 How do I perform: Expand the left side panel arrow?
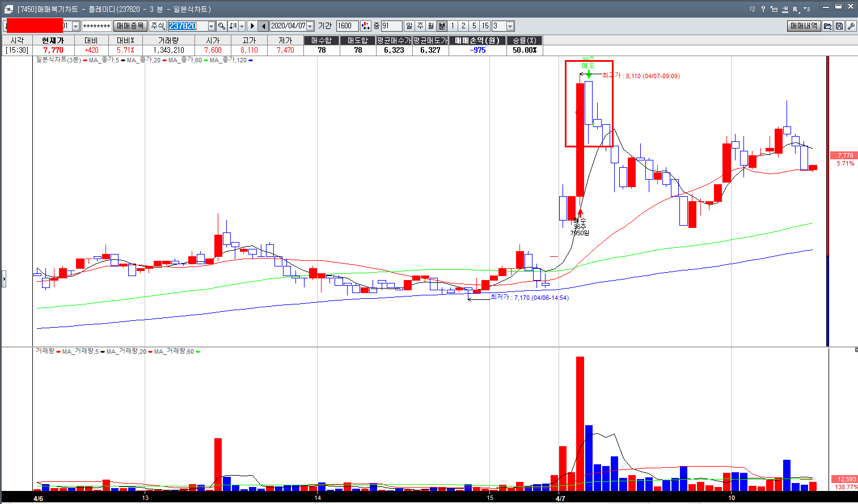[x=3, y=279]
